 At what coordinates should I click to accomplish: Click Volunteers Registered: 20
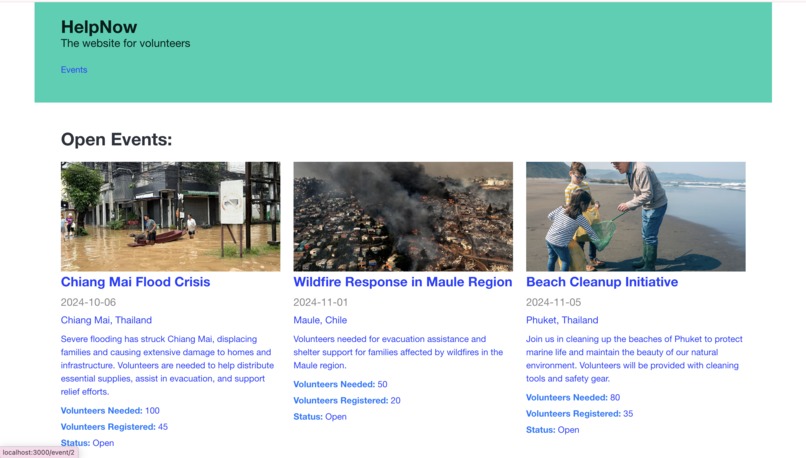click(347, 400)
